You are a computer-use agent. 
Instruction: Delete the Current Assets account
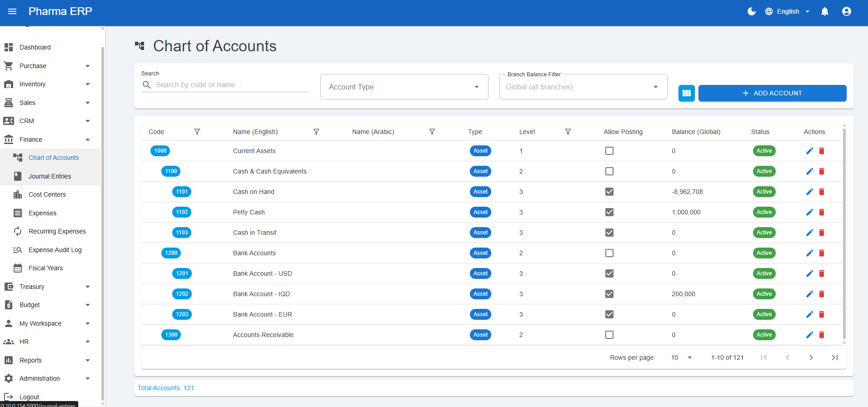click(x=822, y=151)
